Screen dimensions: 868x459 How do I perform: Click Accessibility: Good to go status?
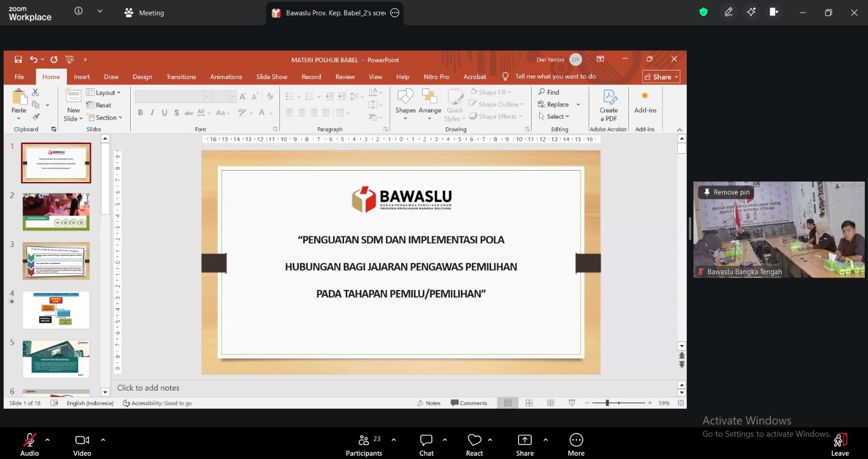click(157, 403)
